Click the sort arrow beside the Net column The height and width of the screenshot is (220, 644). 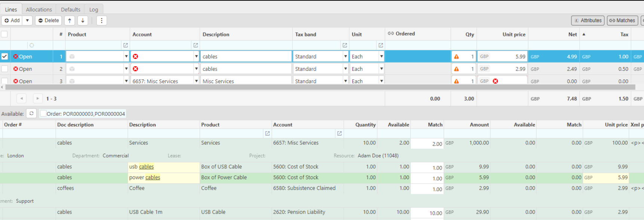point(584,34)
